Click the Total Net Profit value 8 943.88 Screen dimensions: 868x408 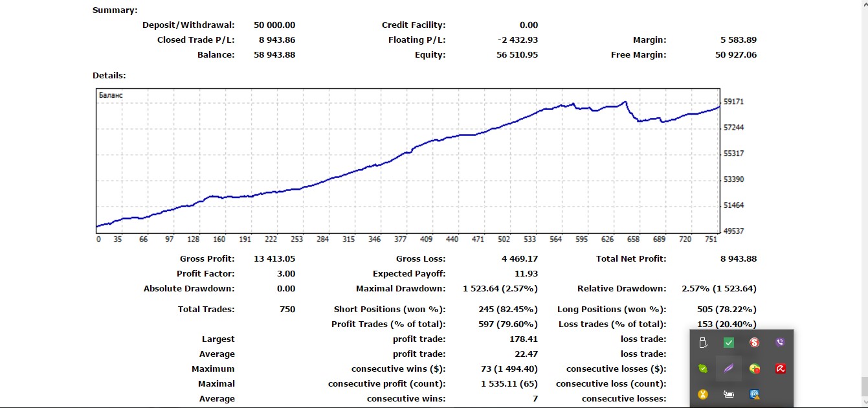pos(738,259)
